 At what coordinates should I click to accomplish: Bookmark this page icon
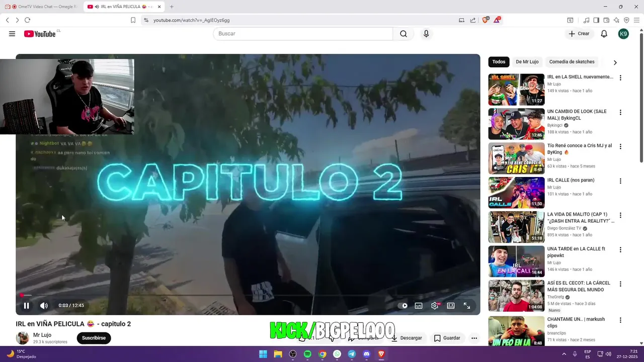[x=133, y=20]
